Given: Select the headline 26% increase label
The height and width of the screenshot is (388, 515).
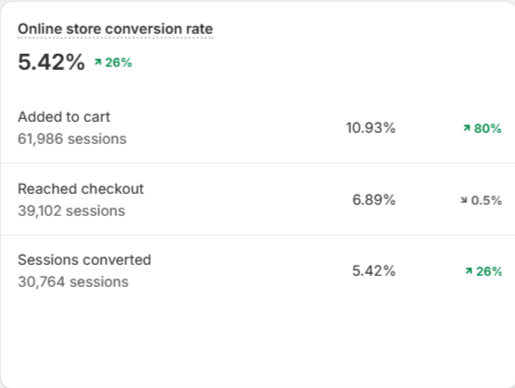Looking at the screenshot, I should coord(119,62).
